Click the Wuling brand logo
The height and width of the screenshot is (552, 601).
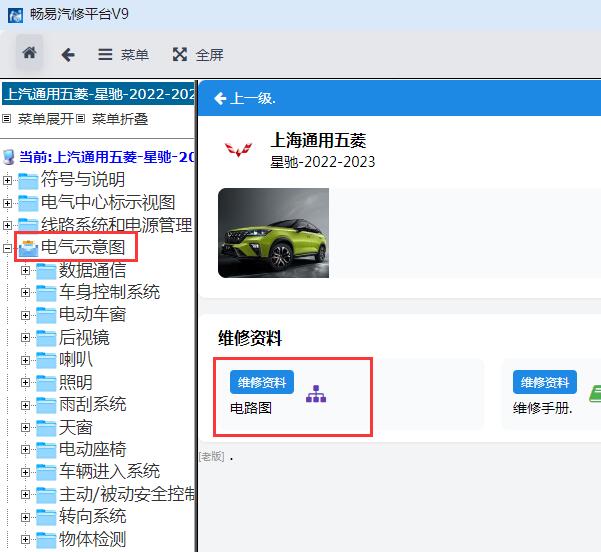coord(238,150)
